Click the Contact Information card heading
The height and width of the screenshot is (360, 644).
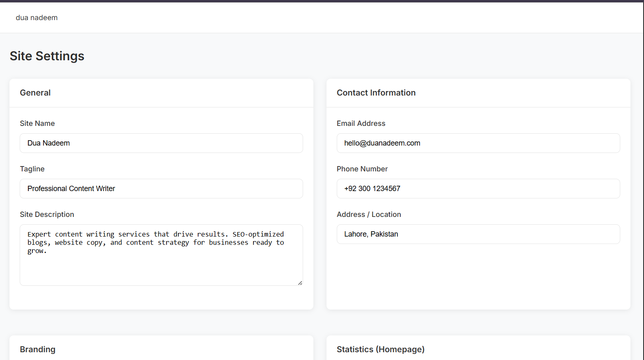coord(376,93)
